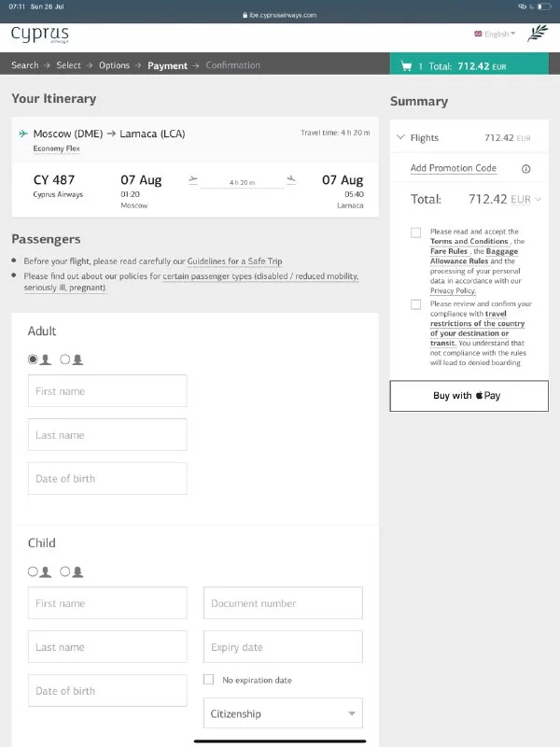This screenshot has width=560, height=747.
Task: Click the Cyprus Airways logo
Action: click(39, 35)
